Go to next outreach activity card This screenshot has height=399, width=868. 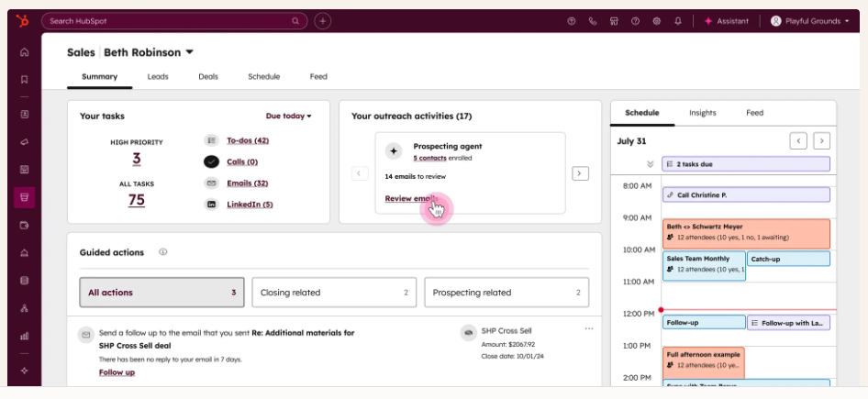pyautogui.click(x=580, y=173)
